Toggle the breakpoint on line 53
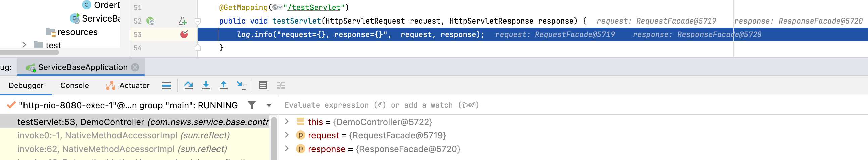868x160 pixels. (x=184, y=34)
